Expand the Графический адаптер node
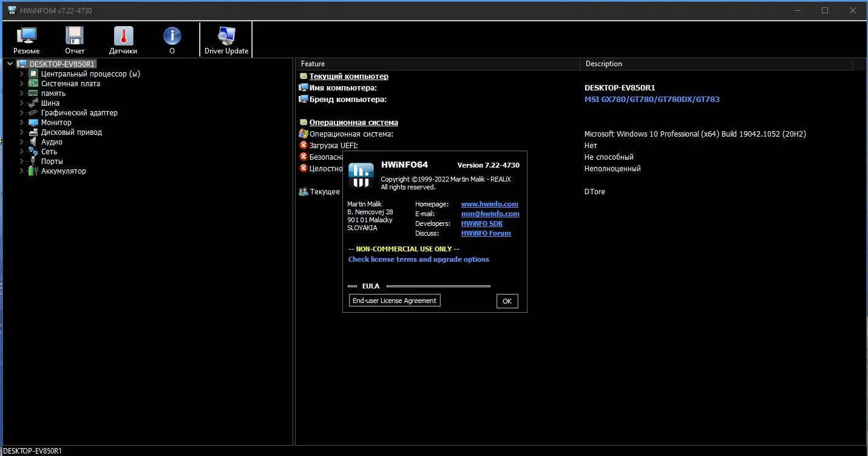 (x=21, y=112)
